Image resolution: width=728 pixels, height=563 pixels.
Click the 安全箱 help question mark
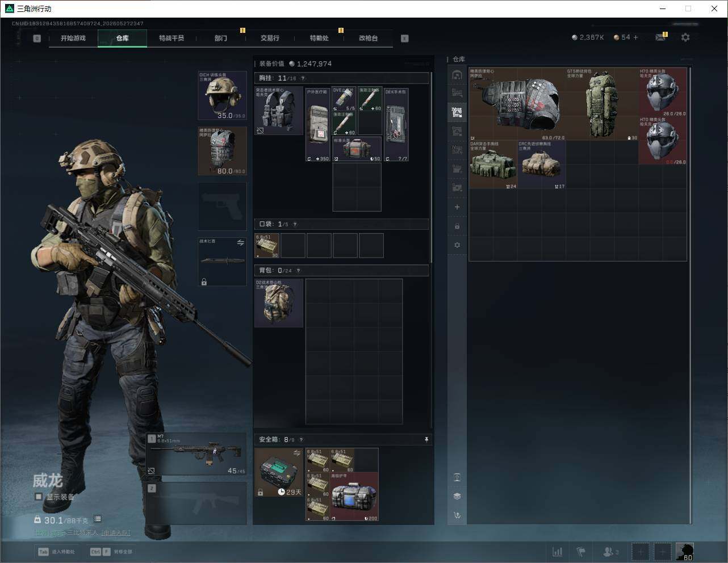(301, 439)
